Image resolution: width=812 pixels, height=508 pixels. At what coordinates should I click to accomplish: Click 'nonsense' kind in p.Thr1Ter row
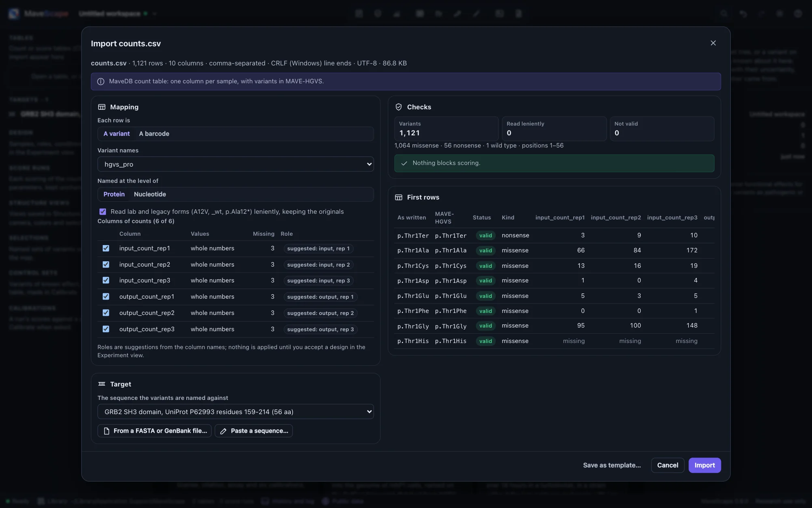(515, 235)
